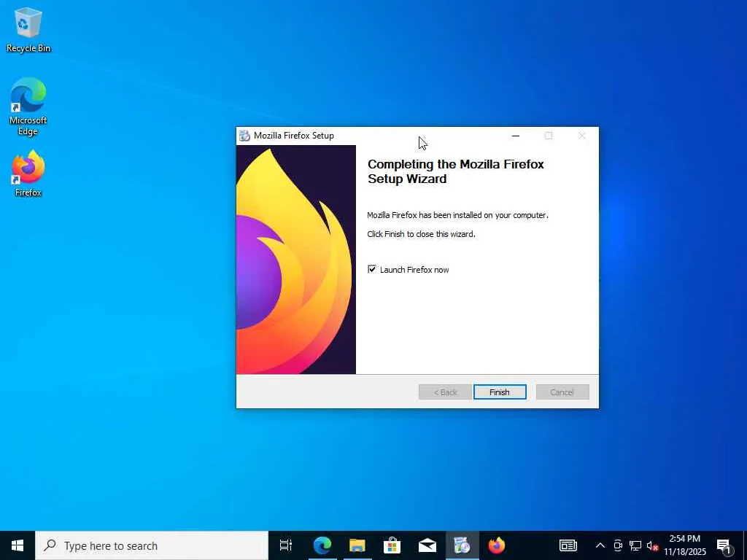Open Task View from the taskbar

pos(285,545)
